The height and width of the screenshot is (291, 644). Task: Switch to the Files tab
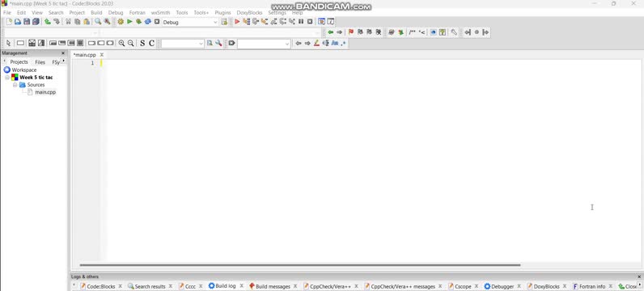[40, 62]
